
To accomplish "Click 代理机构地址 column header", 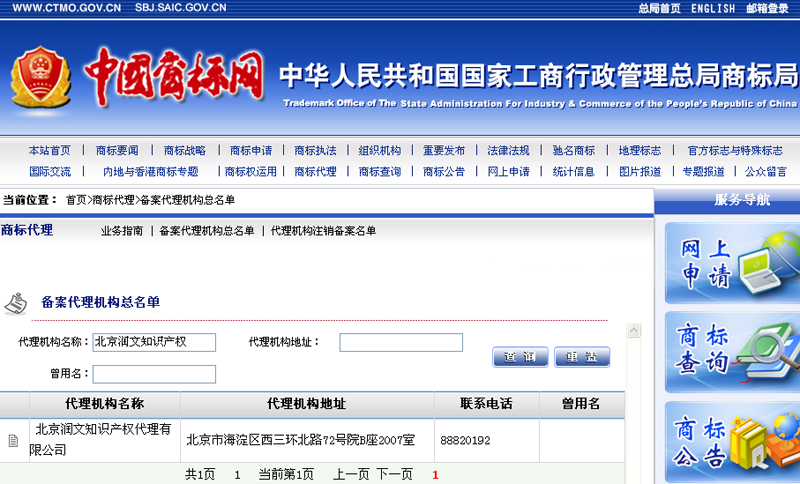I will 307,404.
